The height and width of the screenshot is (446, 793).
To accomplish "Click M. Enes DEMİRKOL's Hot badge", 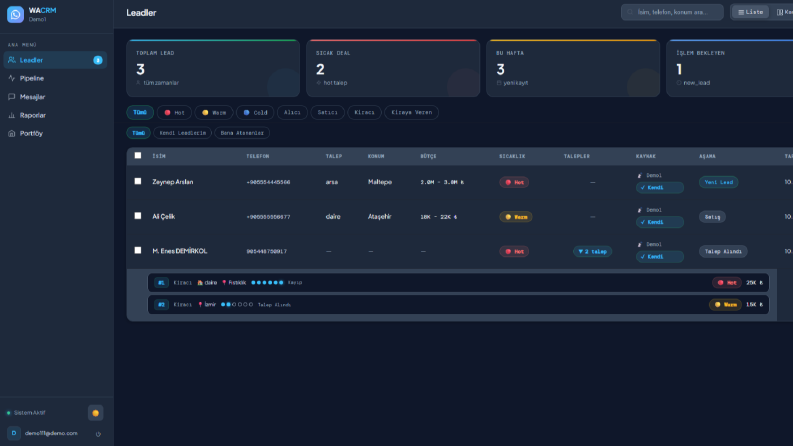I will [514, 251].
